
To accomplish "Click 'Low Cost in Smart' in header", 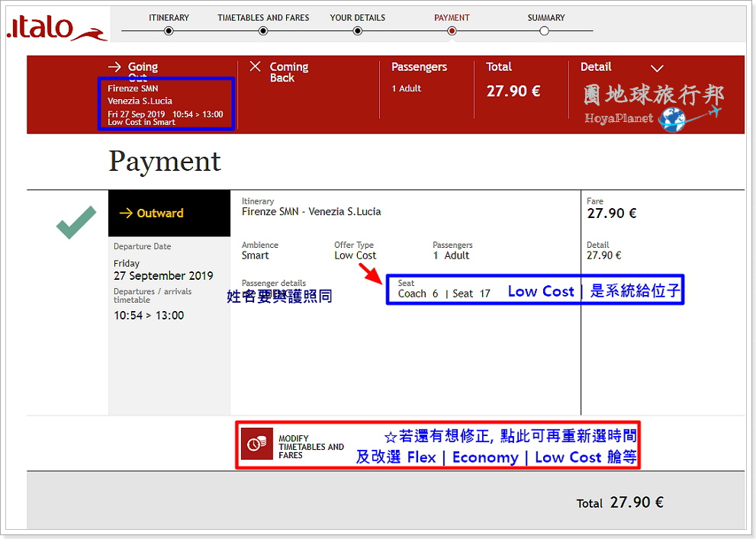I will click(141, 122).
